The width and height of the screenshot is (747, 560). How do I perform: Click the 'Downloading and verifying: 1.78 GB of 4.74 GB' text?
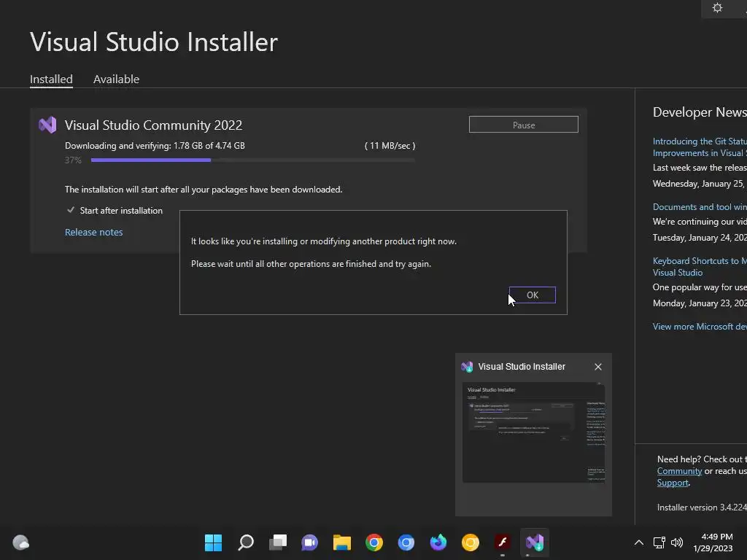155,146
